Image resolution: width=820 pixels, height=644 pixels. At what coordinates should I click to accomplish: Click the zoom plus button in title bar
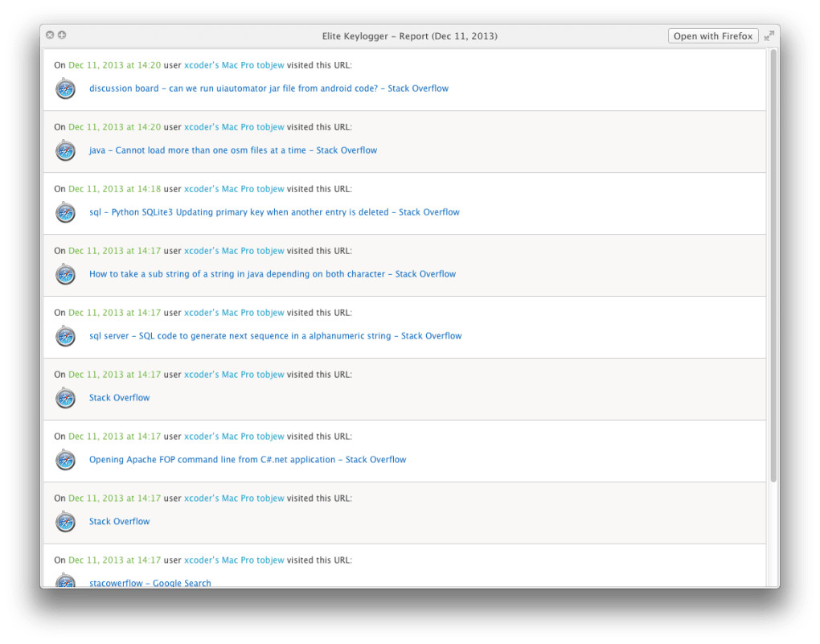(62, 35)
